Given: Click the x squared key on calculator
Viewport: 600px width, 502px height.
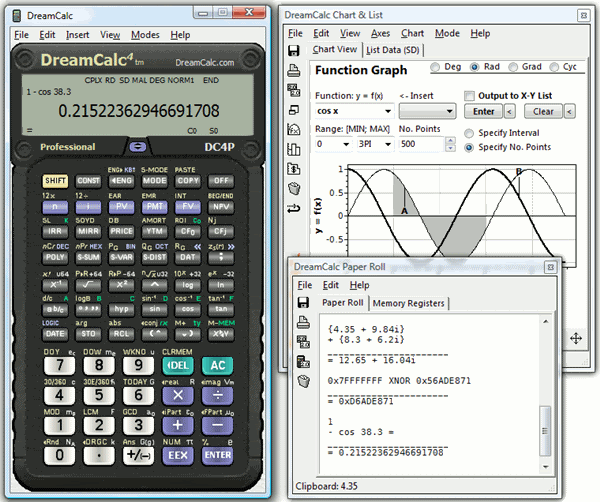Looking at the screenshot, I should coord(122,285).
